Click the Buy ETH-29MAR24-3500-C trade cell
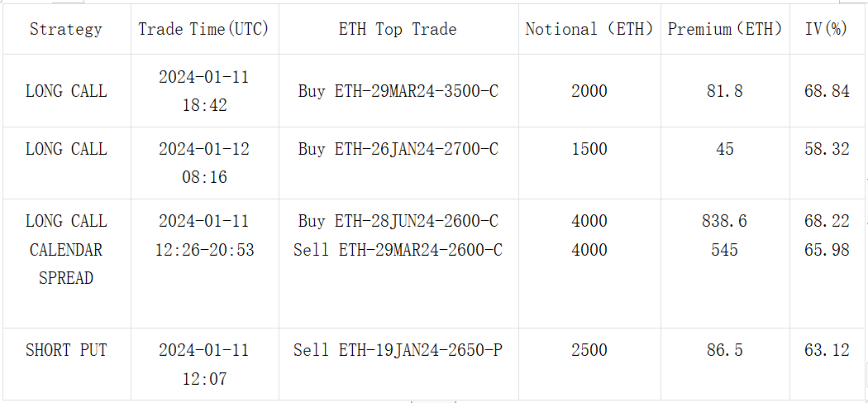Screen dimensions: 868x403 (398, 91)
